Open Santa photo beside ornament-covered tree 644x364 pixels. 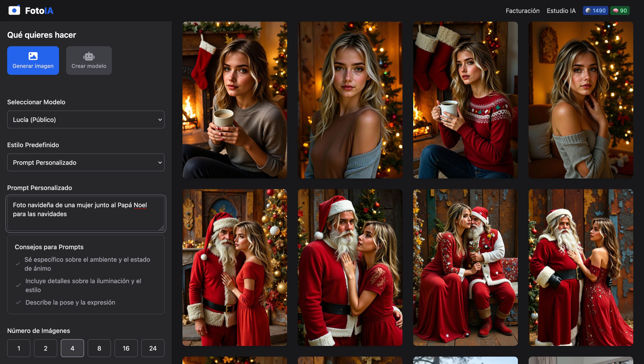click(x=235, y=268)
